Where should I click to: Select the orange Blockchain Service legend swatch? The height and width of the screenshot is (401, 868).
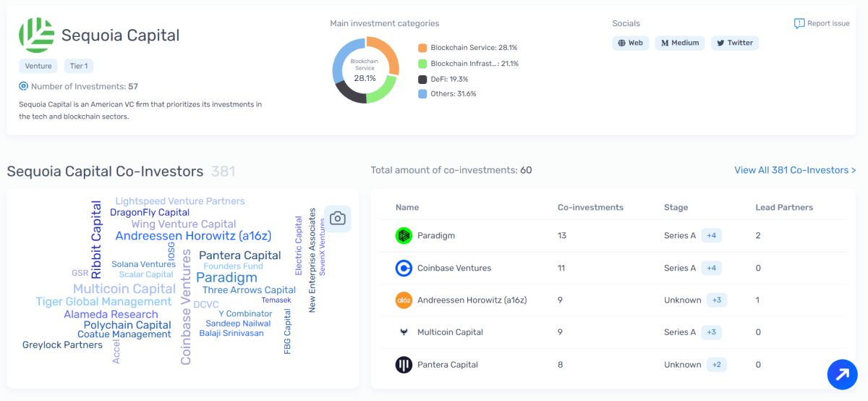pos(422,47)
